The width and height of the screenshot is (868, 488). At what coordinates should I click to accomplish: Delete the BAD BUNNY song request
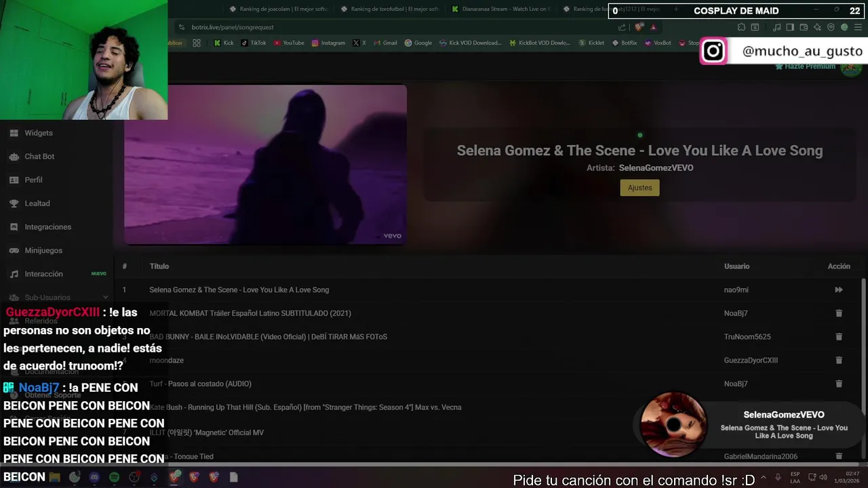pyautogui.click(x=839, y=337)
